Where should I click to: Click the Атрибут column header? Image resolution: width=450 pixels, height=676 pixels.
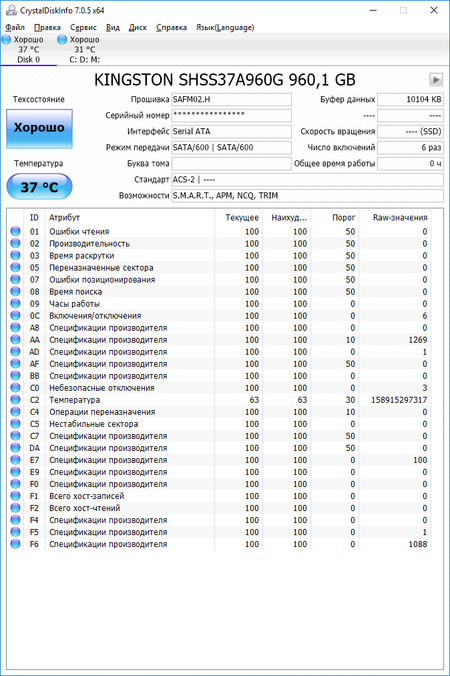point(129,218)
